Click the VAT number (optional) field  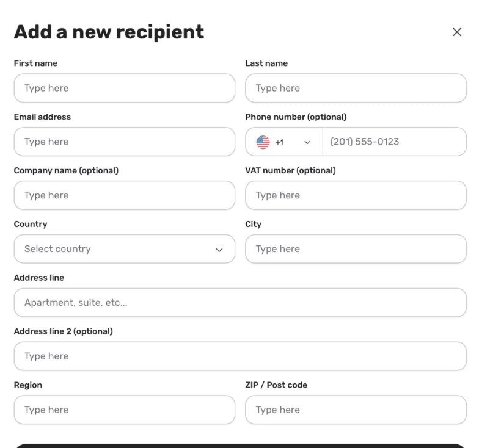356,195
